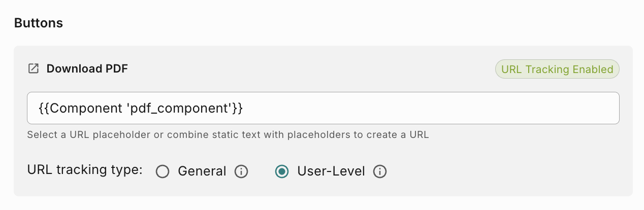Click the opening braces in the URL field
This screenshot has height=210, width=644.
click(43, 108)
